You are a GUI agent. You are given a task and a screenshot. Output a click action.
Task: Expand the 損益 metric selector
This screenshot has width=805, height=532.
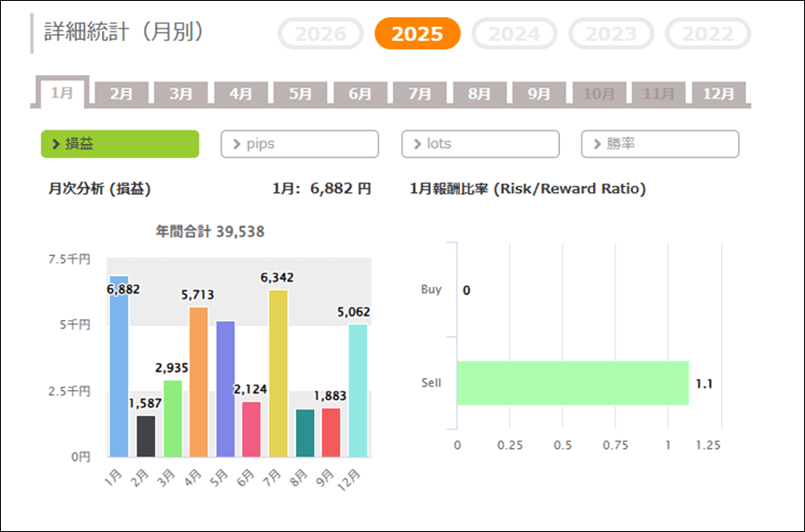[x=120, y=144]
